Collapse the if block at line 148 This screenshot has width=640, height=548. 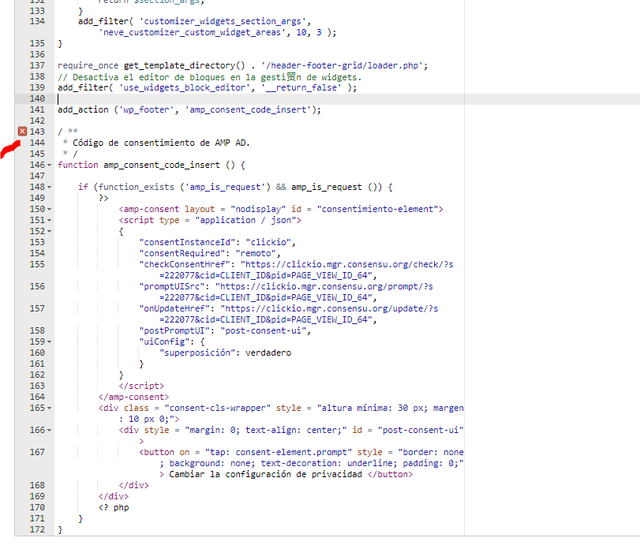[49, 187]
